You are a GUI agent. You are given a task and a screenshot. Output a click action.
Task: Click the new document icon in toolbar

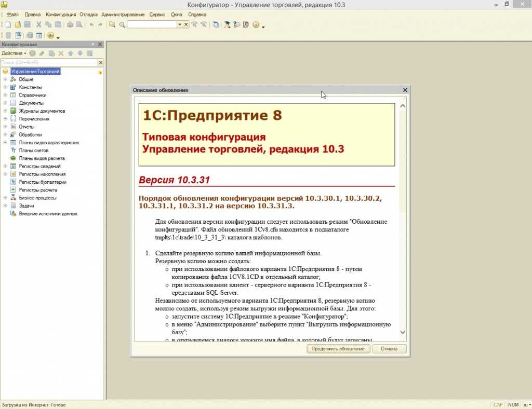pyautogui.click(x=8, y=24)
